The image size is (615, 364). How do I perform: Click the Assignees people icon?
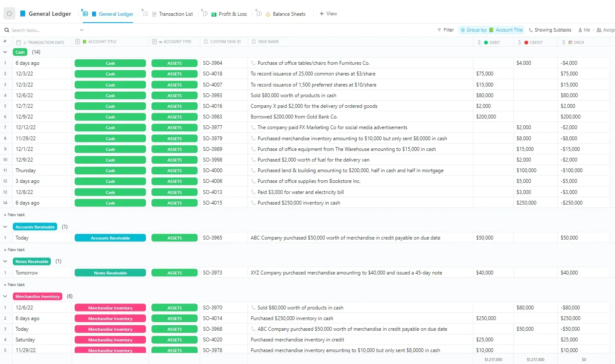pos(599,30)
